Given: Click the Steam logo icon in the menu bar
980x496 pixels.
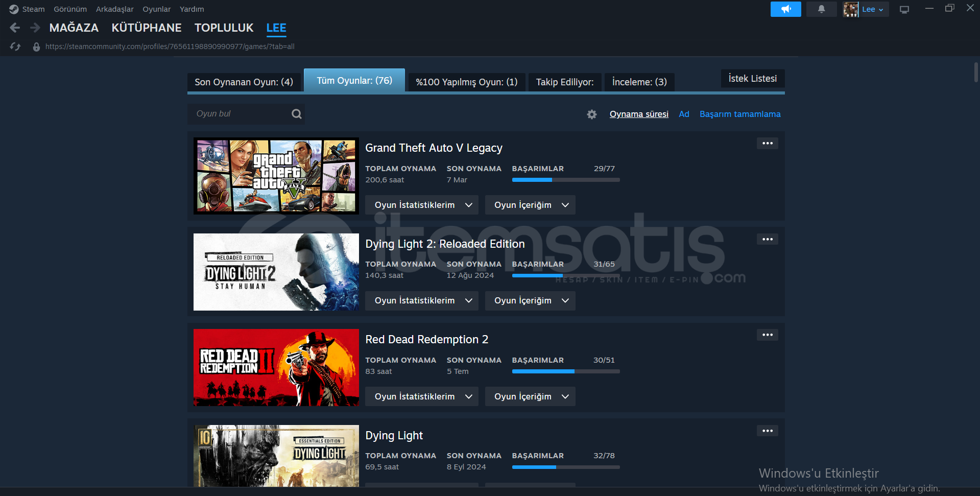Looking at the screenshot, I should [14, 9].
